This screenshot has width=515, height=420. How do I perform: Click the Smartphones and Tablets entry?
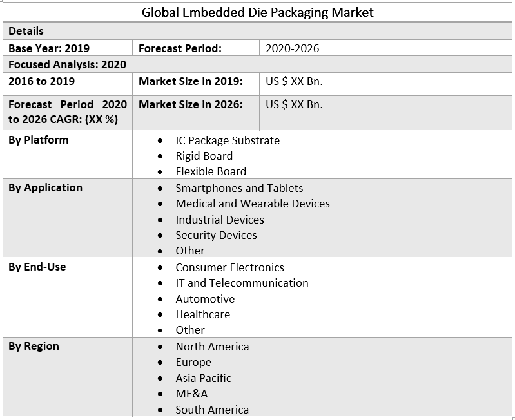tap(239, 188)
